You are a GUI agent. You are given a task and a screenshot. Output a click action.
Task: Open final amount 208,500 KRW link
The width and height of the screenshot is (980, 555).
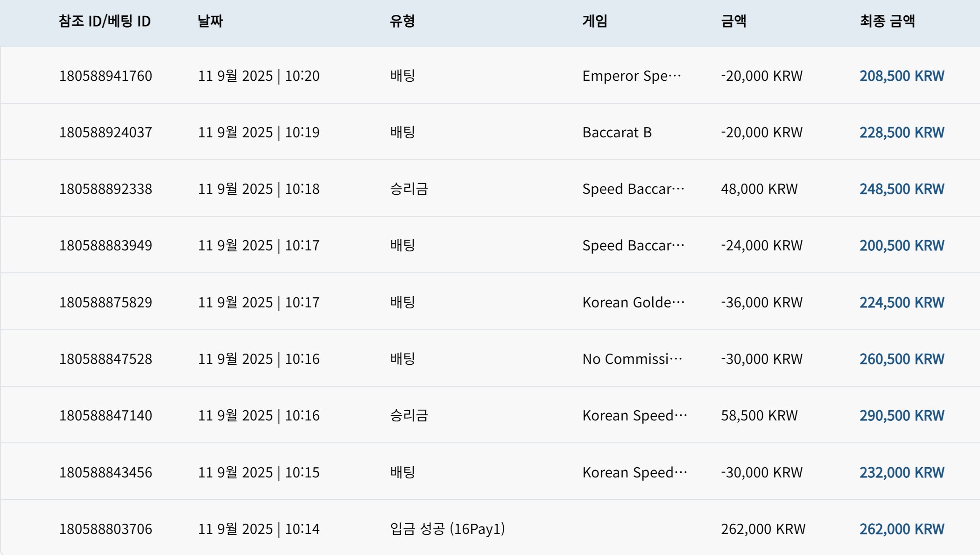point(902,76)
